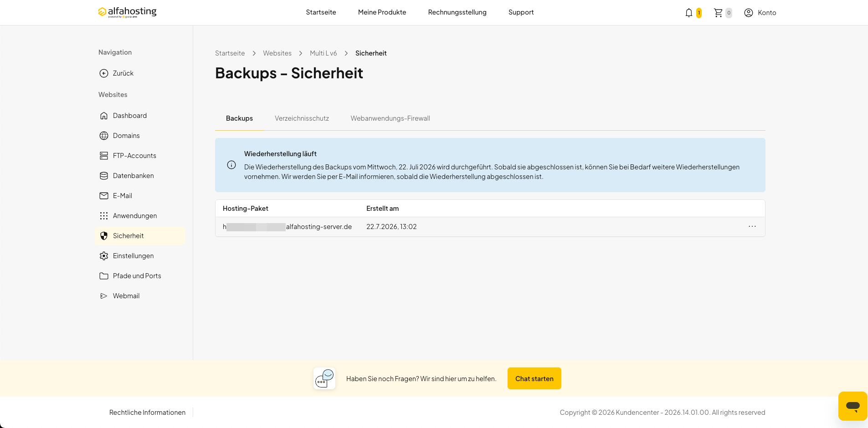
Task: Click the date 22.7.2026, 13:02 cell
Action: click(x=391, y=227)
